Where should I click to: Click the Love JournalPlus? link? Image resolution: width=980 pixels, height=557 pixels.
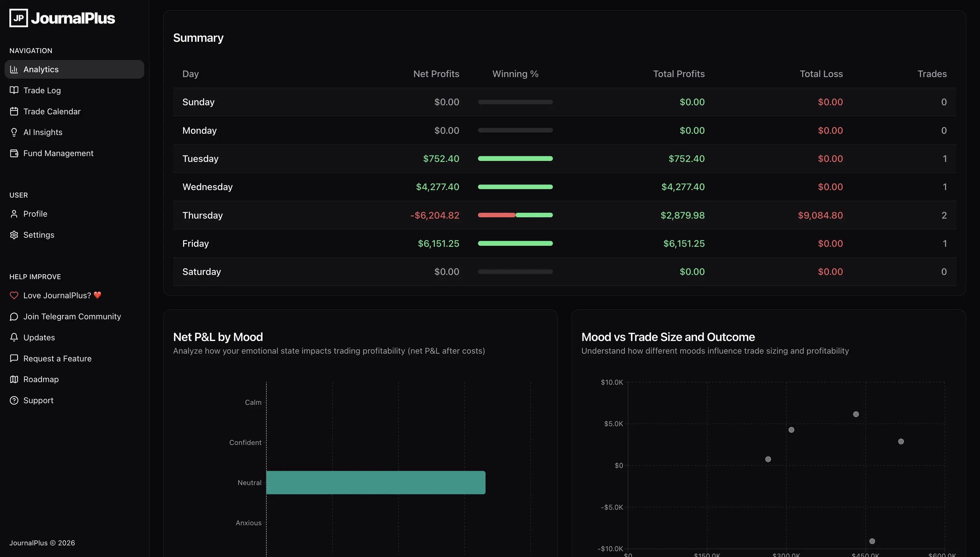click(x=57, y=295)
